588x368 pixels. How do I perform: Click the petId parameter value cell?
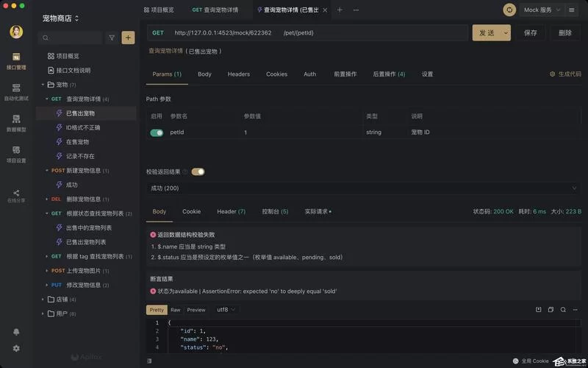(302, 132)
